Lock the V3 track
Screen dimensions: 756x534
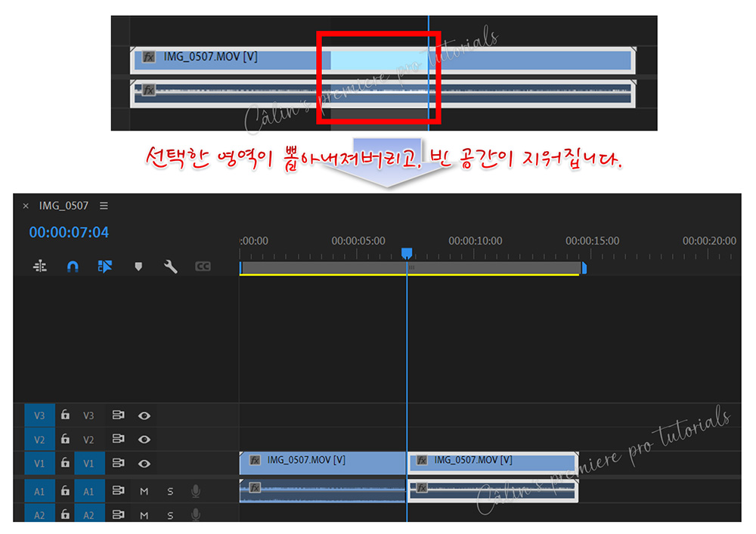tap(65, 415)
